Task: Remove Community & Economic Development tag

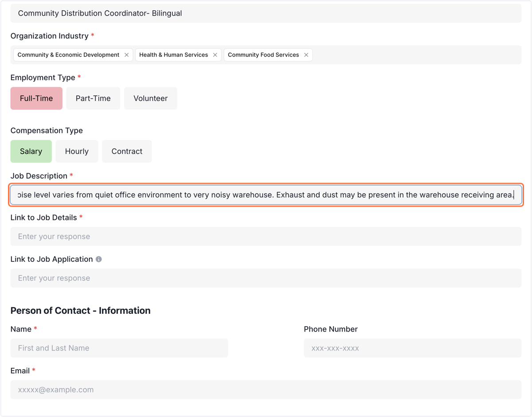Action: click(x=126, y=55)
